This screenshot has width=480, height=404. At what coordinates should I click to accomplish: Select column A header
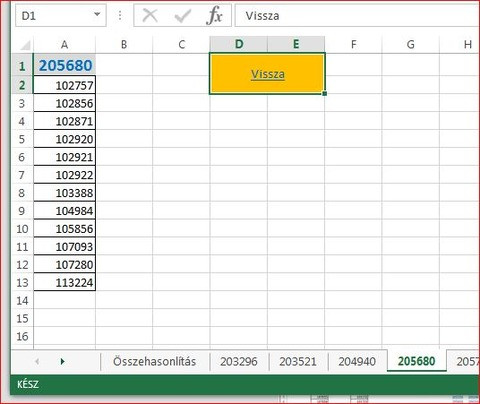[64, 45]
